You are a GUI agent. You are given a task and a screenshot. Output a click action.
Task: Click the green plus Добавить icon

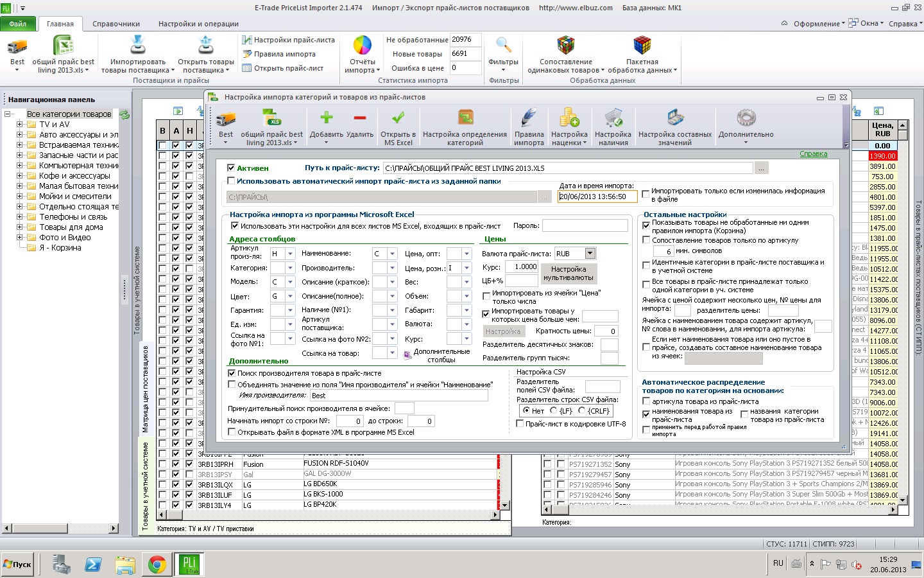(326, 118)
